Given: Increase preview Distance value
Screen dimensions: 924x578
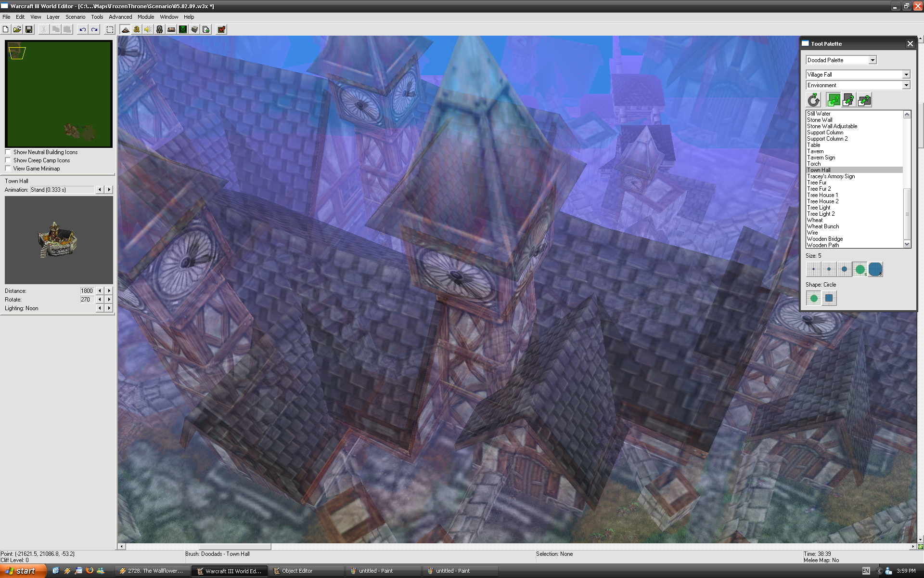Looking at the screenshot, I should pyautogui.click(x=109, y=291).
